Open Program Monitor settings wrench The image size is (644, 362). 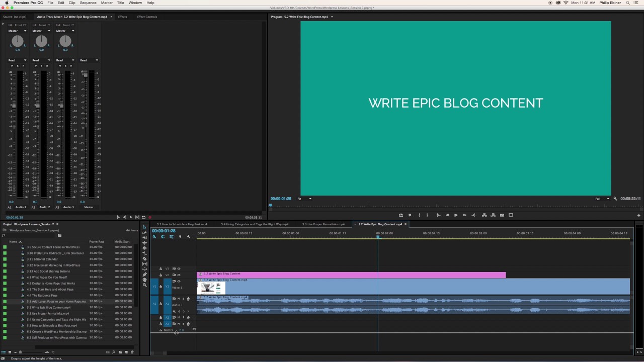615,199
